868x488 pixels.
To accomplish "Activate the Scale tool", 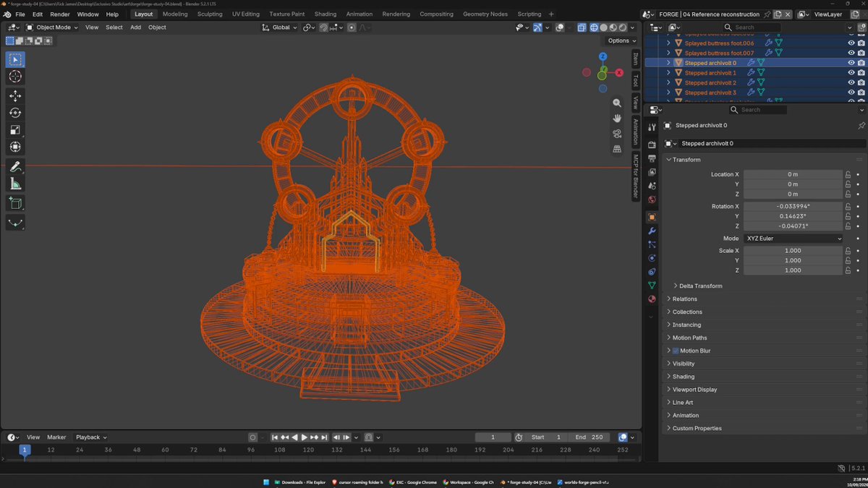I will click(15, 130).
